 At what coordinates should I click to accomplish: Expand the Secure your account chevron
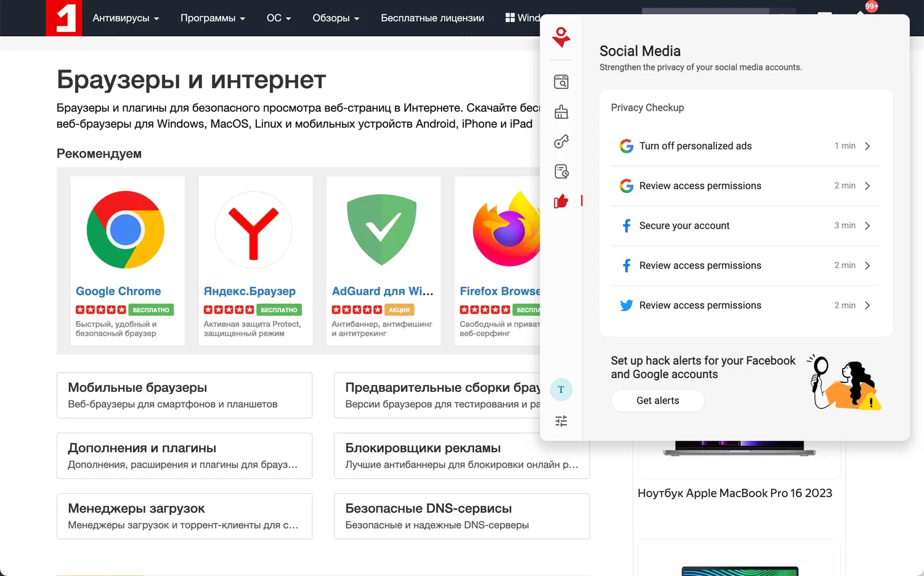pos(867,226)
